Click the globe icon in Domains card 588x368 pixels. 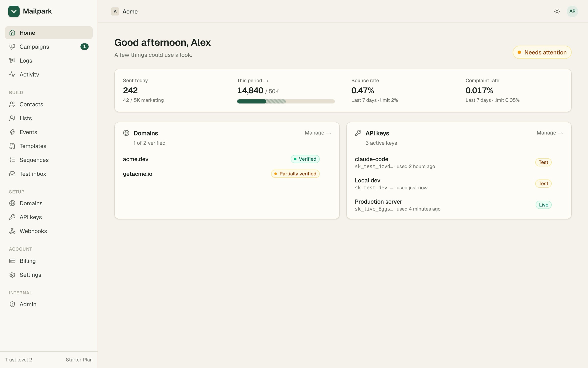click(x=126, y=133)
